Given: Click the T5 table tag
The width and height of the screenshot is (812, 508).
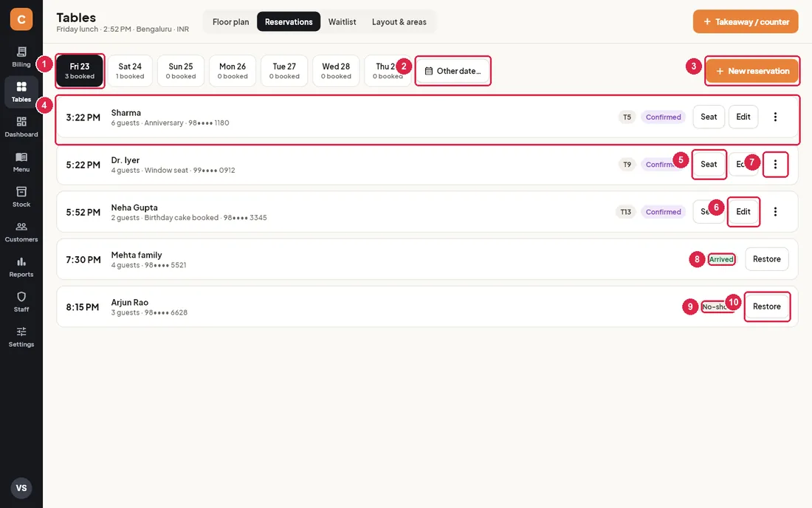Looking at the screenshot, I should coord(627,117).
